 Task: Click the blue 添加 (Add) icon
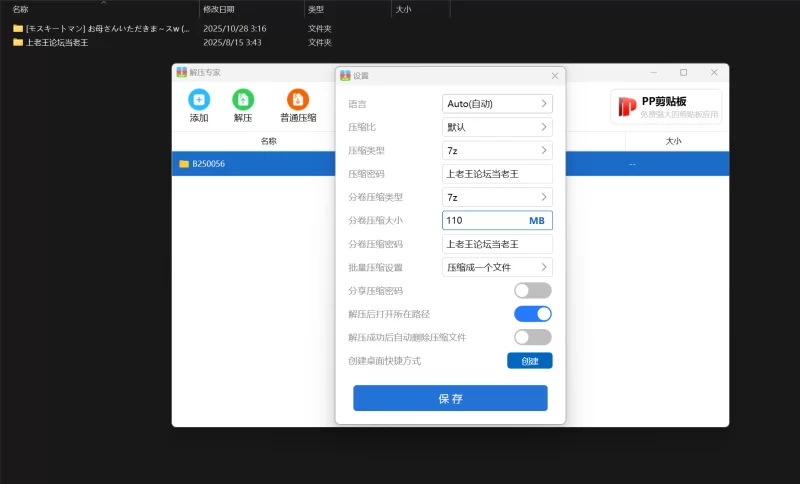click(x=199, y=100)
